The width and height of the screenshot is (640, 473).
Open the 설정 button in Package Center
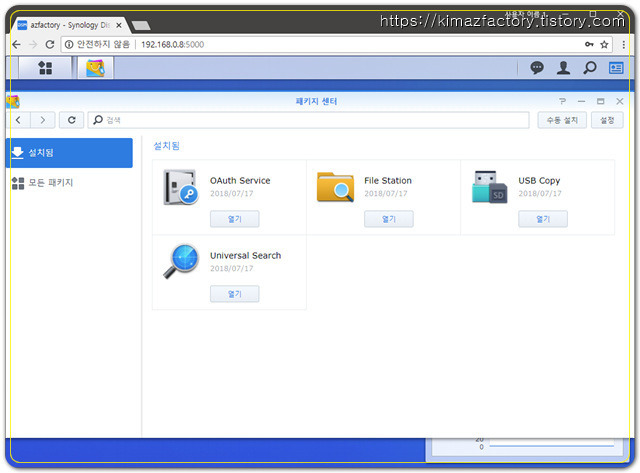pos(607,120)
